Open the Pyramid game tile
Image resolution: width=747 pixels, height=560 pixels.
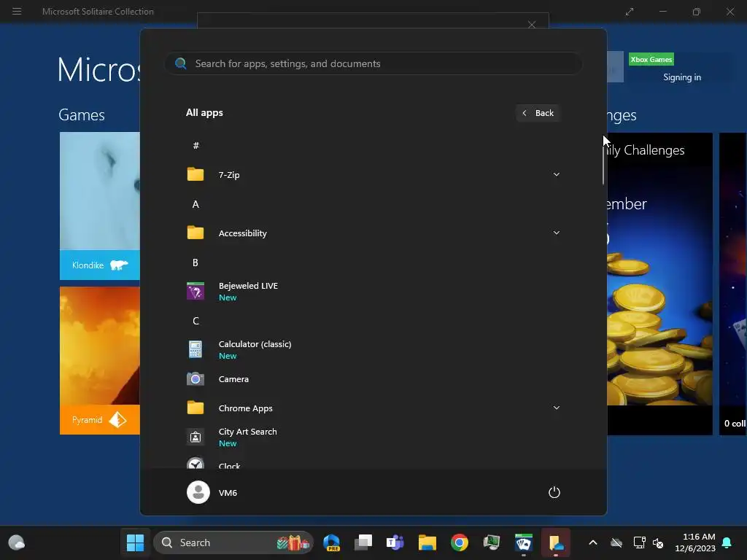(x=99, y=360)
